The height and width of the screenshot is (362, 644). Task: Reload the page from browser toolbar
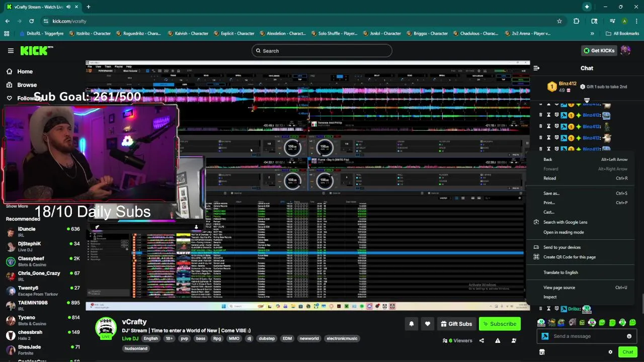coord(31,21)
